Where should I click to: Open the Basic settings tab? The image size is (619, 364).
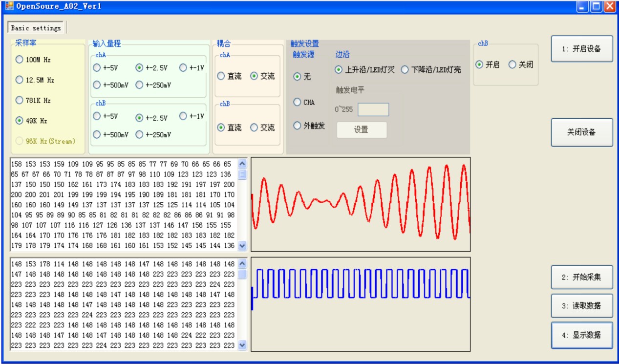pos(36,28)
